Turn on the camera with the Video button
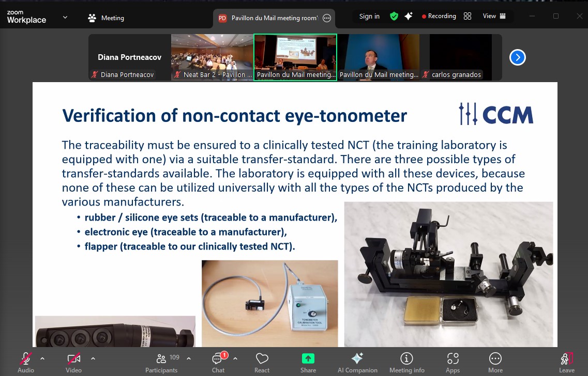588x376 pixels. pyautogui.click(x=73, y=362)
